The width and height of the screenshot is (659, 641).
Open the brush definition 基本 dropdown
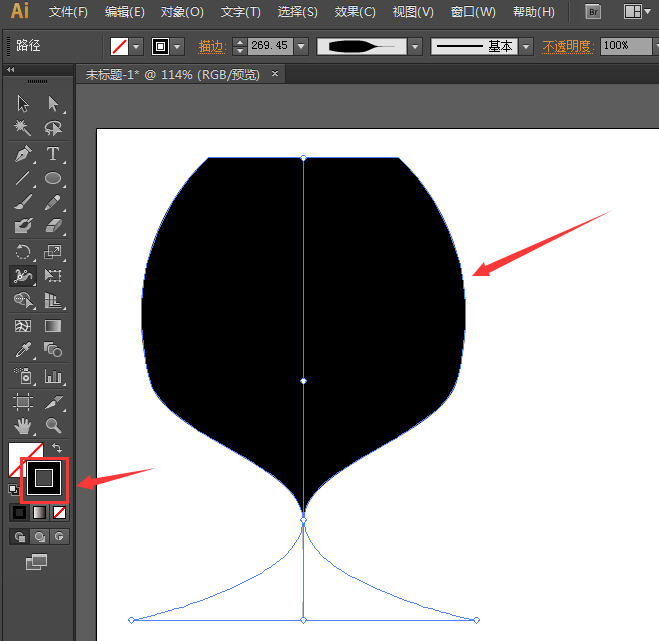point(526,46)
